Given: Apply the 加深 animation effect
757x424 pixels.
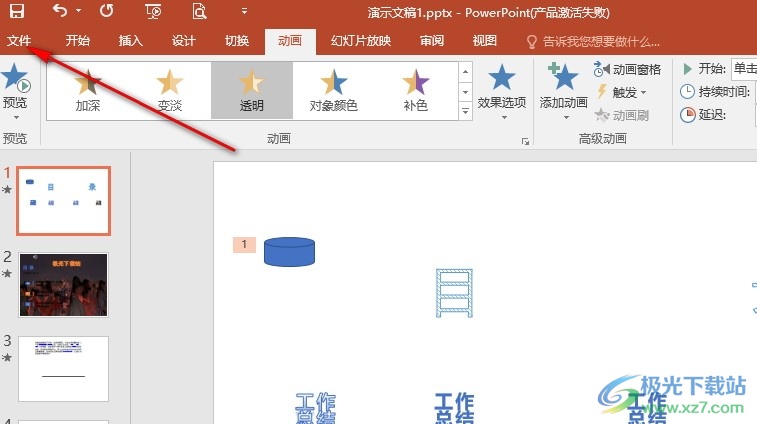Looking at the screenshot, I should point(88,91).
